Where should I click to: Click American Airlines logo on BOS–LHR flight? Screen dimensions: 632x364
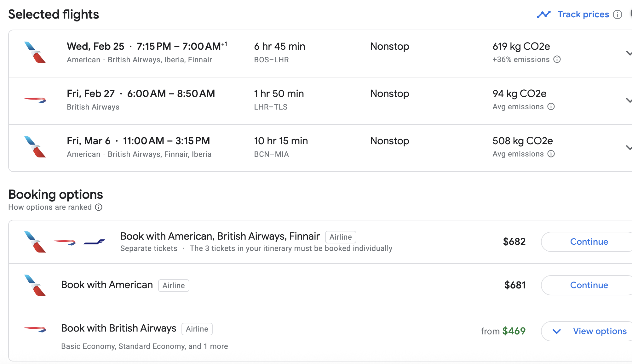tap(35, 52)
